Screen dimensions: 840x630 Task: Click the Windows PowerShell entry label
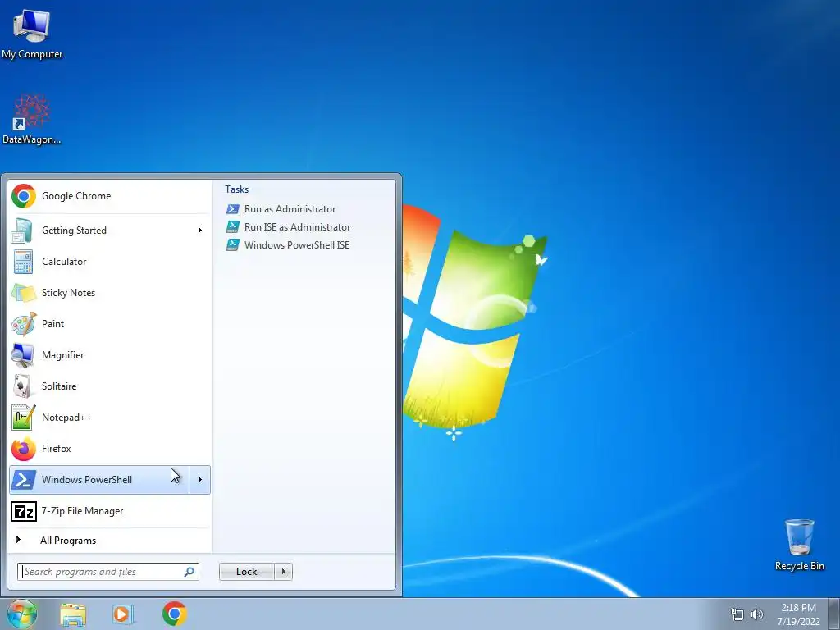click(x=87, y=479)
